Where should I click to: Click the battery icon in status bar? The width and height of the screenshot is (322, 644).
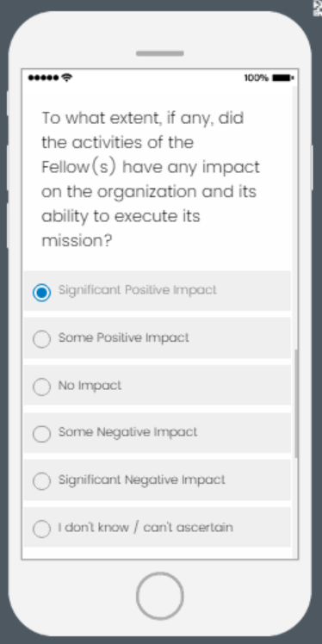click(283, 77)
